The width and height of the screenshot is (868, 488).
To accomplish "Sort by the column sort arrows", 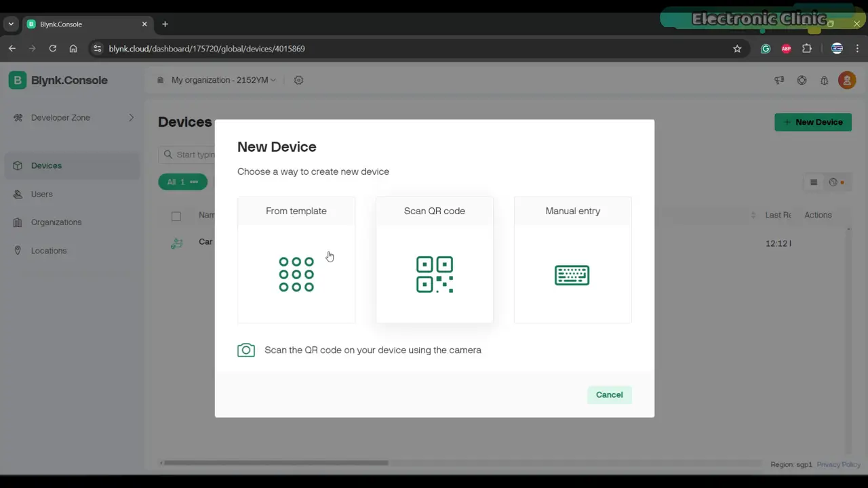I will (x=753, y=215).
